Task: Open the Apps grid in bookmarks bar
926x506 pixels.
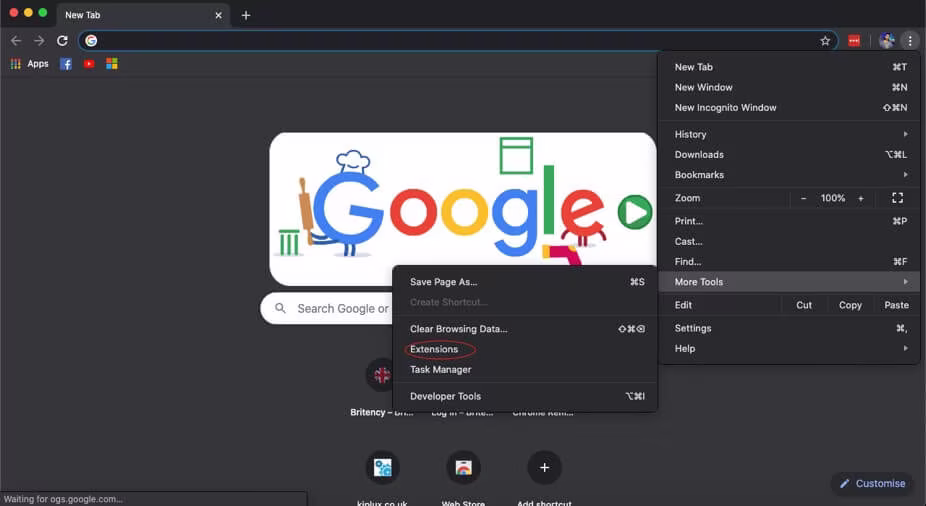Action: click(30, 64)
